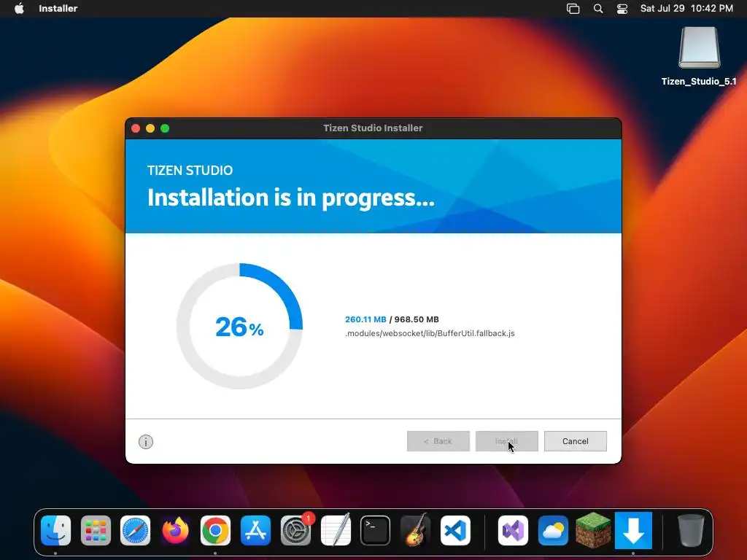Cancel the Tizen Studio installation
The width and height of the screenshot is (747, 560).
pyautogui.click(x=575, y=441)
